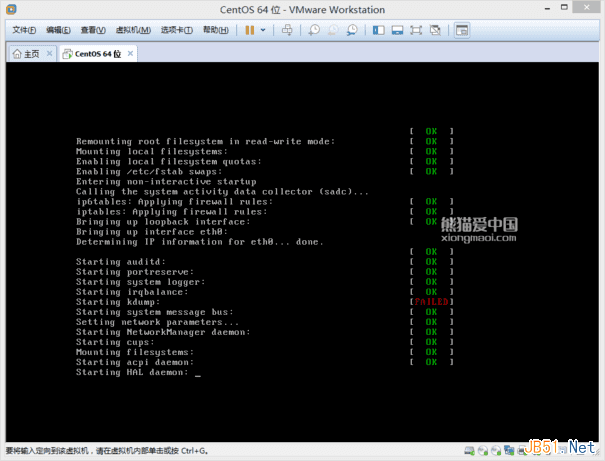Click the 'Starting auditd:' line

click(121, 262)
